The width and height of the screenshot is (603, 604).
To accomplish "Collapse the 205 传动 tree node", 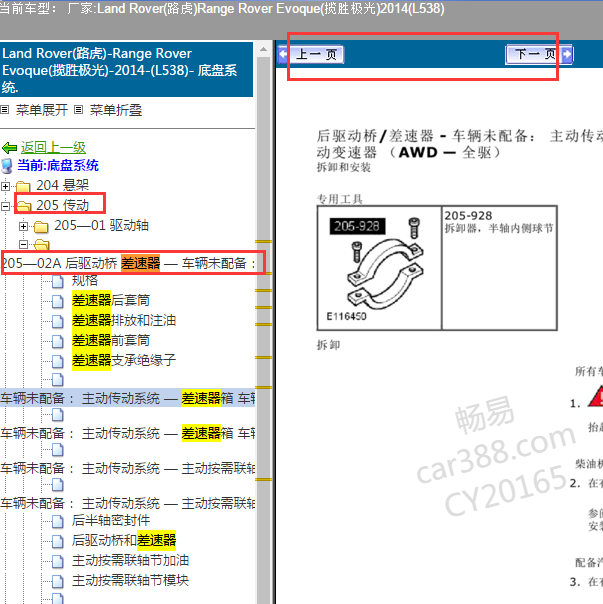I will (5, 206).
